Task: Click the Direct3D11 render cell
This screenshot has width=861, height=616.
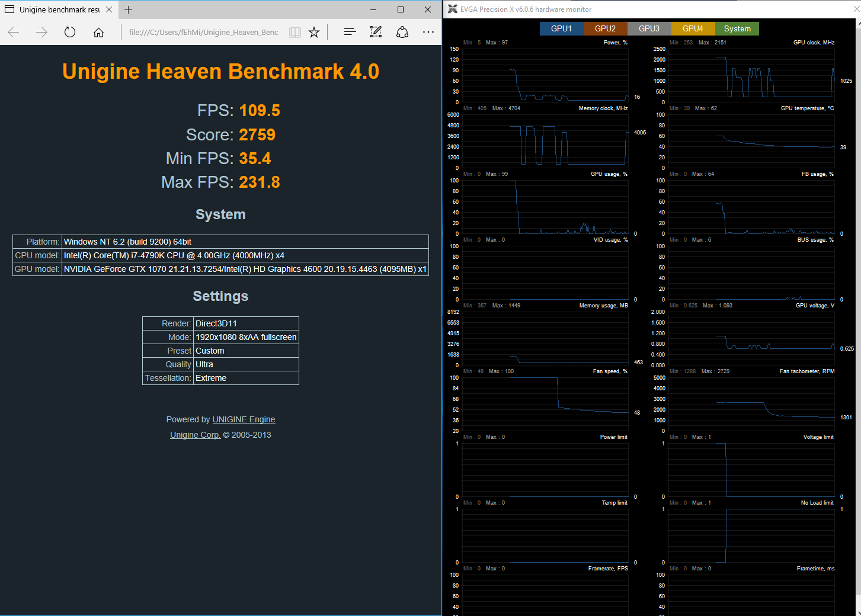Action: 246,323
